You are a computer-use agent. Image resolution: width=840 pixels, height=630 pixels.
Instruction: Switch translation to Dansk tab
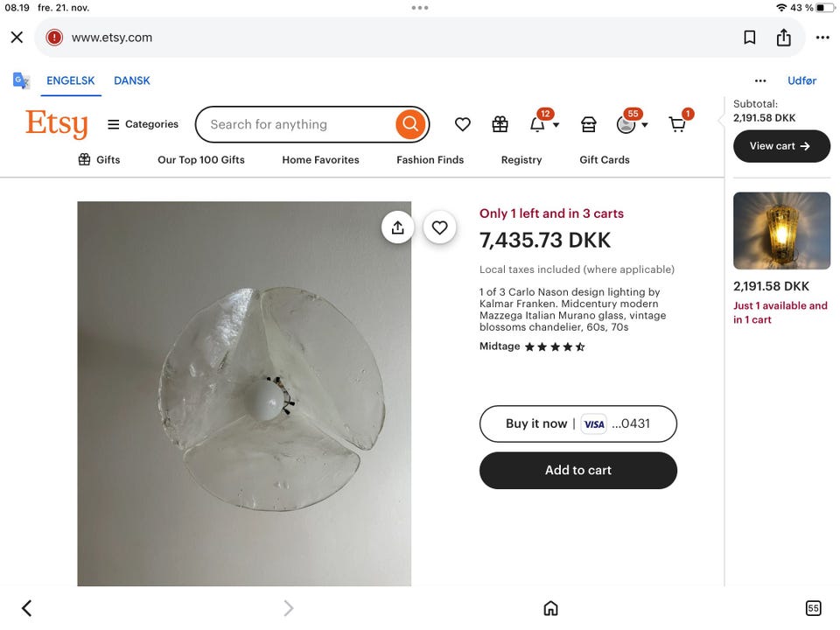[132, 80]
